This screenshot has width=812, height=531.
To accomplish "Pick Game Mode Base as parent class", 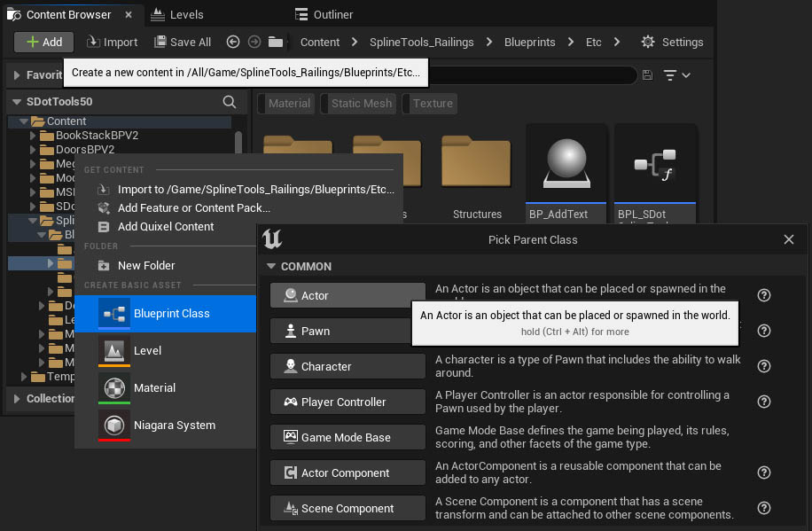I will [347, 437].
